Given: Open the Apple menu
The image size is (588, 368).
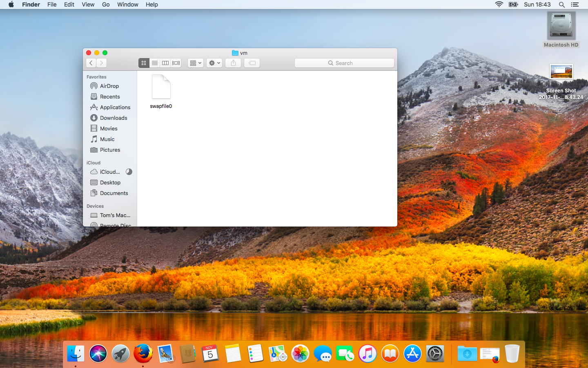Looking at the screenshot, I should pos(11,4).
